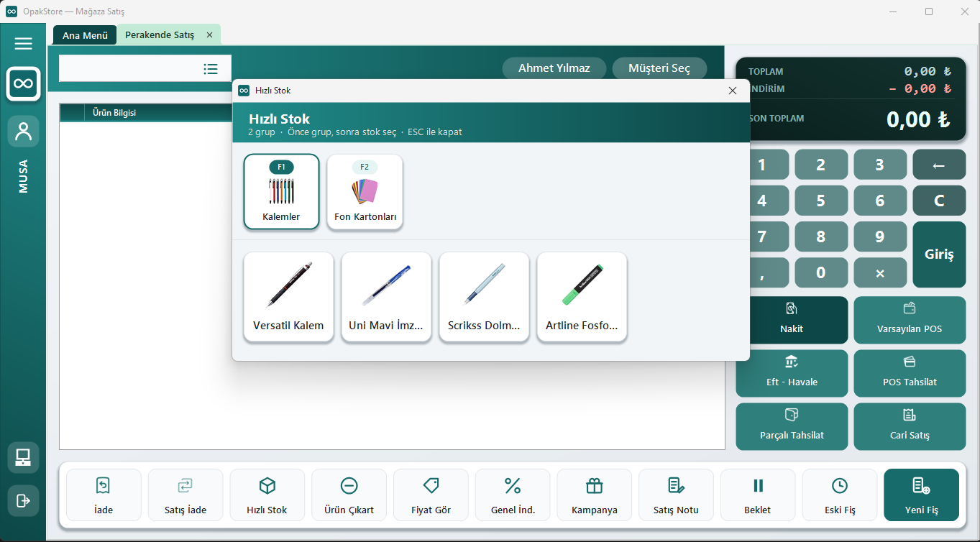Click numpad key 5
This screenshot has height=542, width=980.
coord(820,201)
